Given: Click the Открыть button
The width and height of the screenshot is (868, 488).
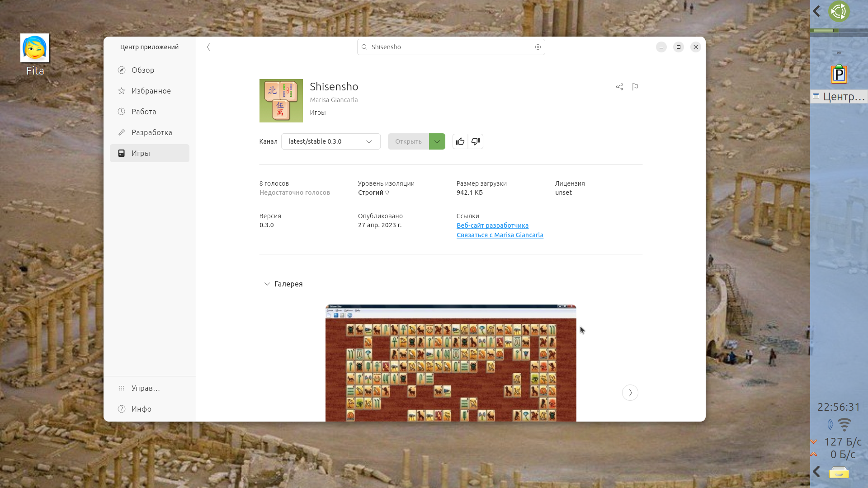Looking at the screenshot, I should (x=408, y=141).
